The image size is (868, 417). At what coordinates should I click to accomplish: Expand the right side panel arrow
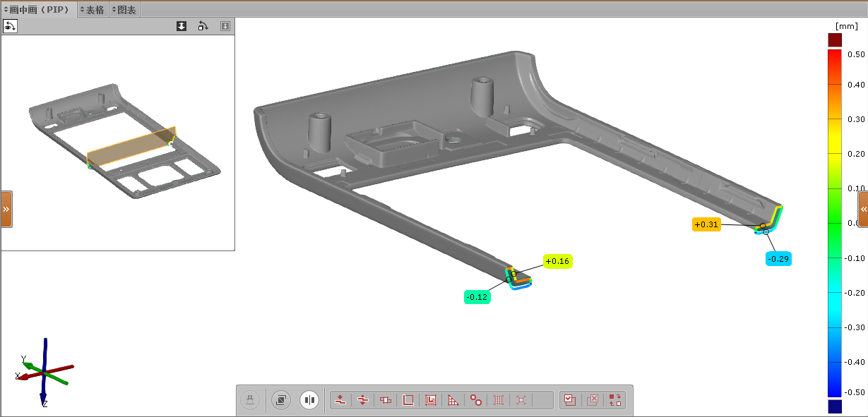(862, 210)
